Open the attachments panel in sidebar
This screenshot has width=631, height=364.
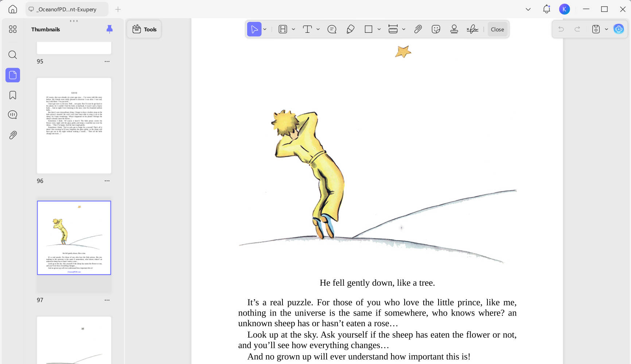click(13, 135)
